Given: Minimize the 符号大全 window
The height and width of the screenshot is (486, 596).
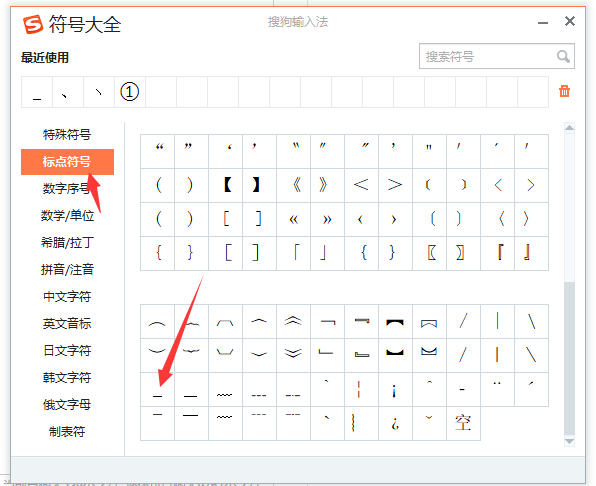Looking at the screenshot, I should [x=543, y=23].
